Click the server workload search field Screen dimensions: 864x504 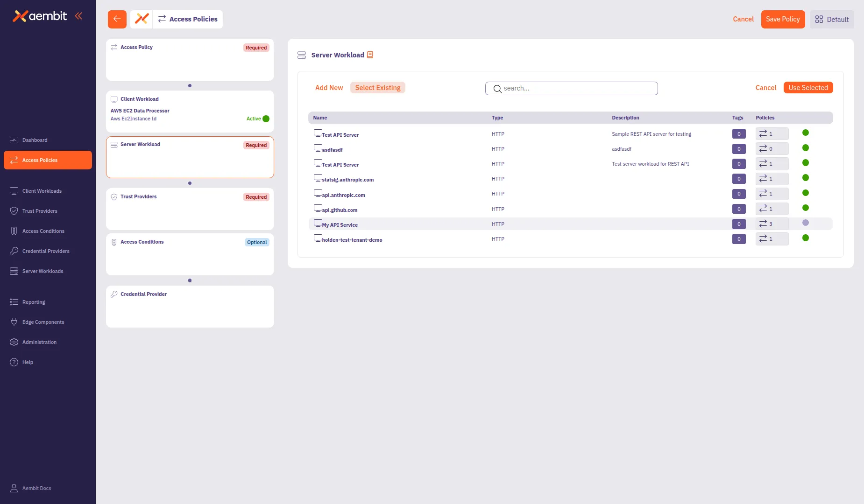pos(571,88)
